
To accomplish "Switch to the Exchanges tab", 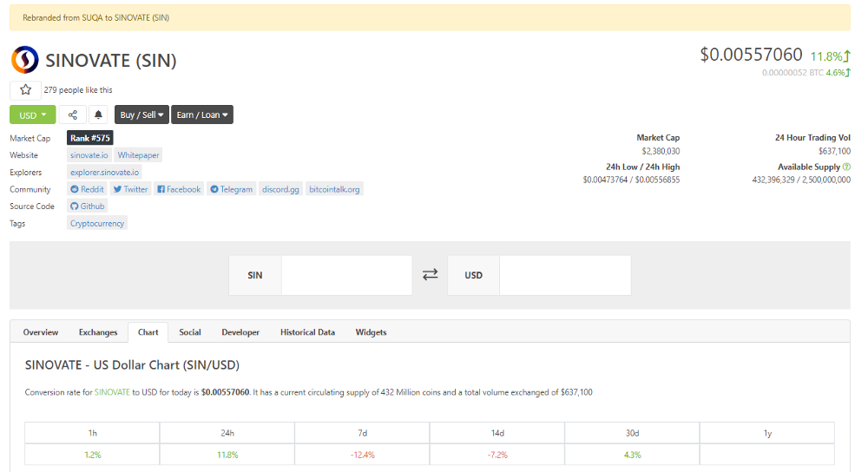I will (98, 332).
